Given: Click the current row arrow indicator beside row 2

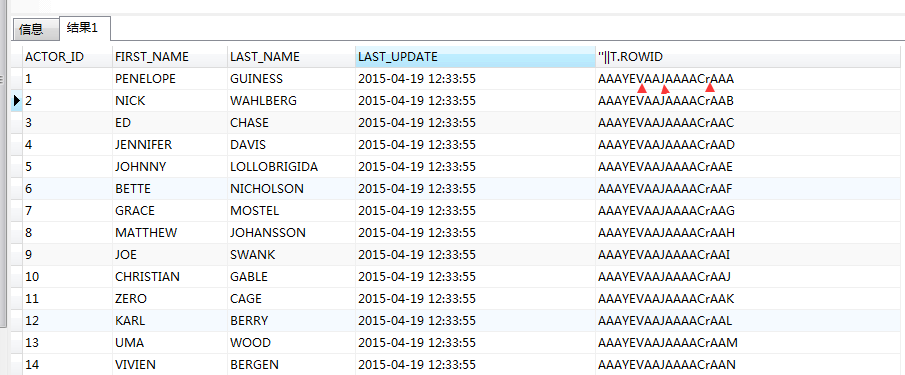Looking at the screenshot, I should point(17,101).
